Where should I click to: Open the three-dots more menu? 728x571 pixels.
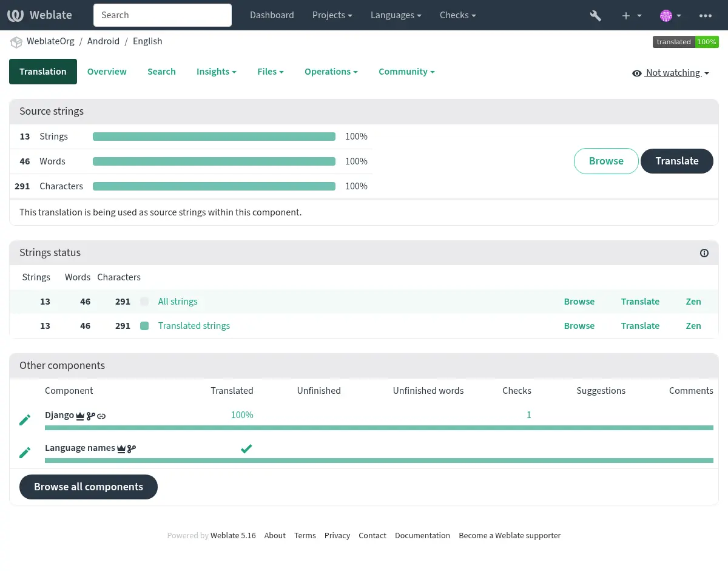click(x=705, y=16)
